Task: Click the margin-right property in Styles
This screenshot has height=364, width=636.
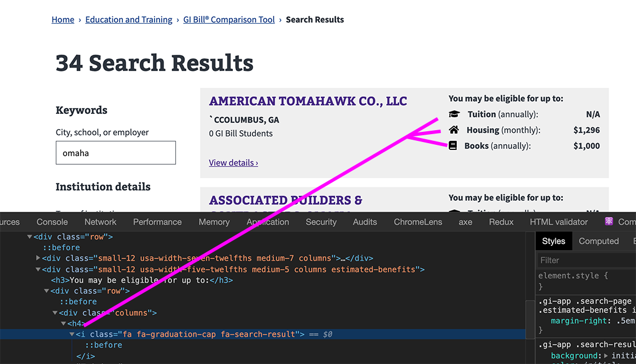Action: [578, 321]
